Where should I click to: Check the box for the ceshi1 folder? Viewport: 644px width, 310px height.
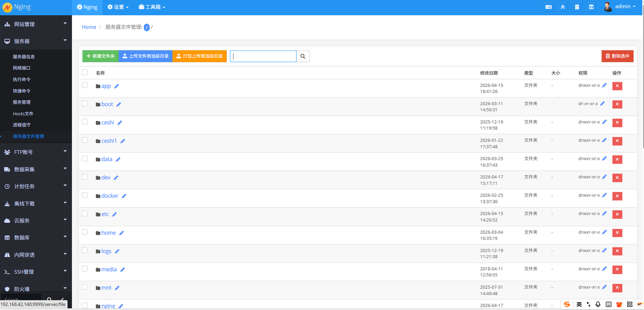pos(85,140)
